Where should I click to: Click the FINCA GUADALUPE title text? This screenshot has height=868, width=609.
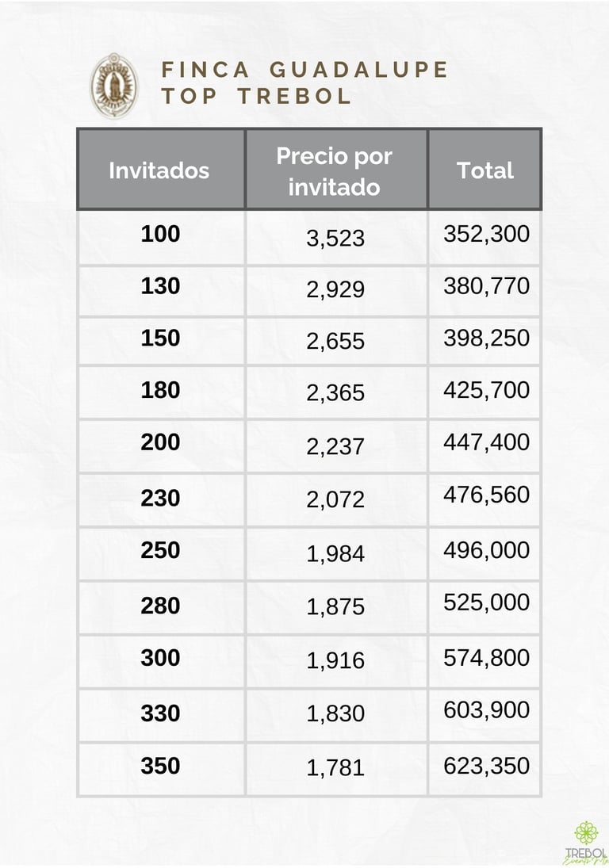[305, 70]
